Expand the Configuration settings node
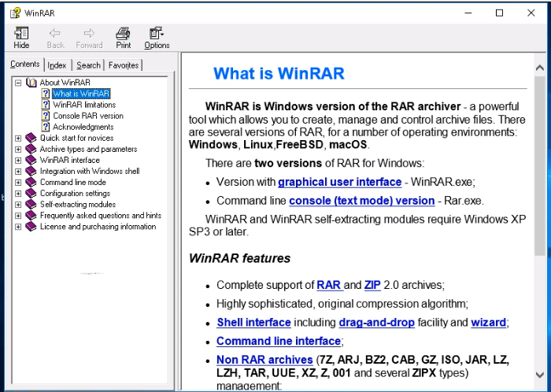Screen dimensions: 551x392 [x=18, y=194]
